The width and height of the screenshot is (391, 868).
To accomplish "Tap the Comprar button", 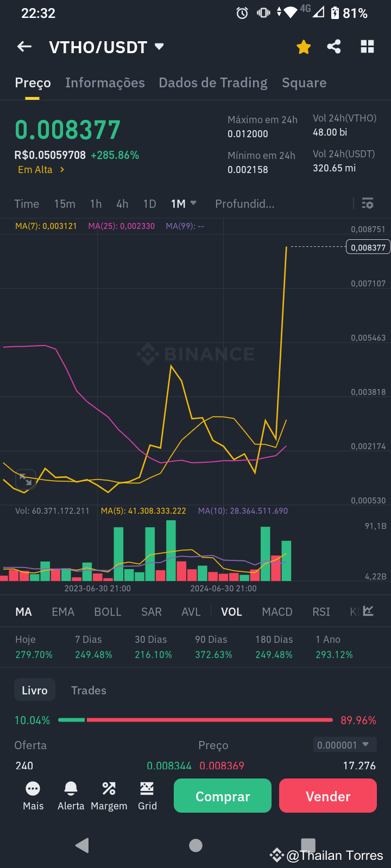I will coord(223,796).
